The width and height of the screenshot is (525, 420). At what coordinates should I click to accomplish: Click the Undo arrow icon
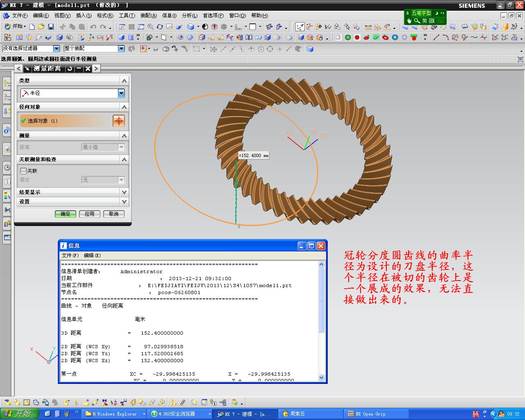point(93,27)
